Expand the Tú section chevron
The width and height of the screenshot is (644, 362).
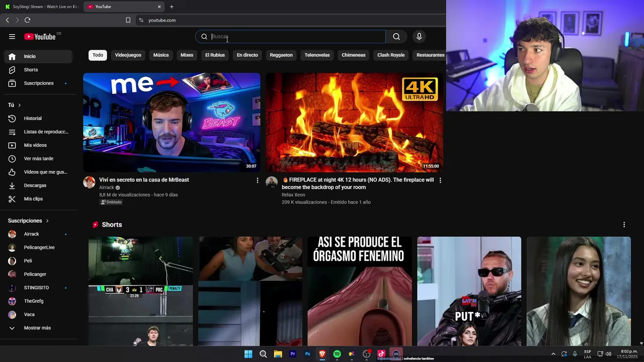click(x=19, y=105)
